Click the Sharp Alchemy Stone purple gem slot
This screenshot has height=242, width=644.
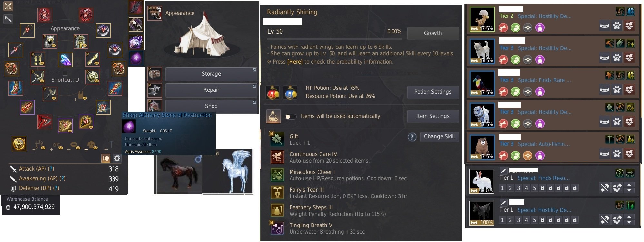[136, 58]
